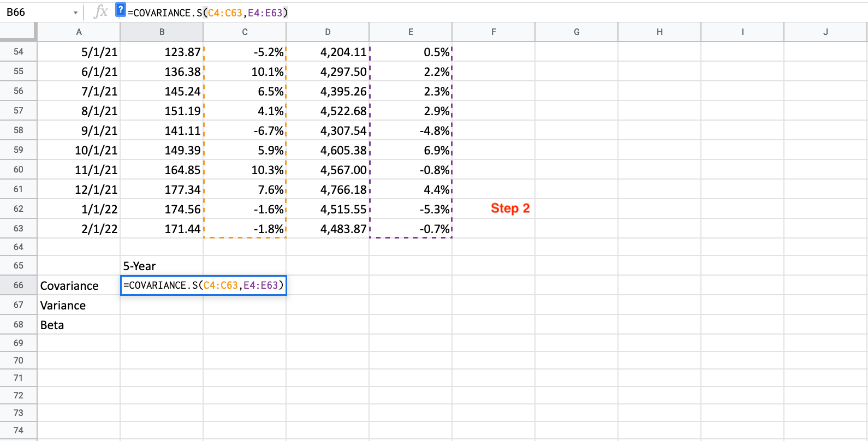Click the cell containing 4,766.18
The width and height of the screenshot is (868, 441).
(328, 189)
